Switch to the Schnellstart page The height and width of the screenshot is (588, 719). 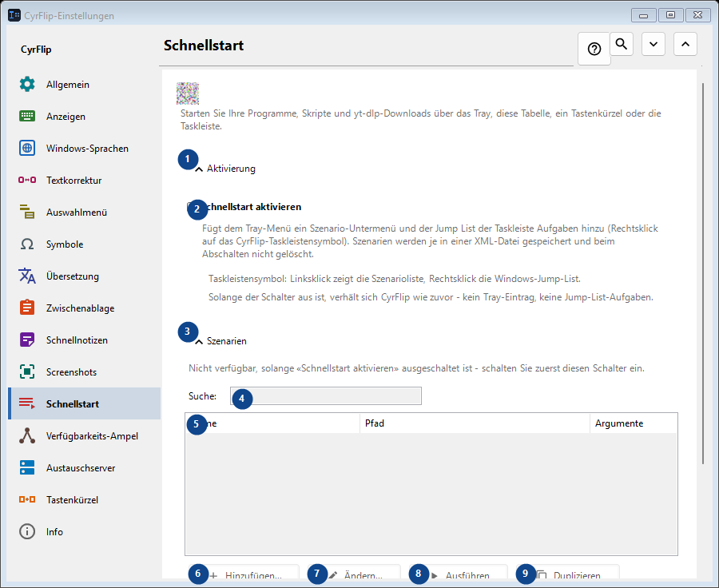coord(85,403)
